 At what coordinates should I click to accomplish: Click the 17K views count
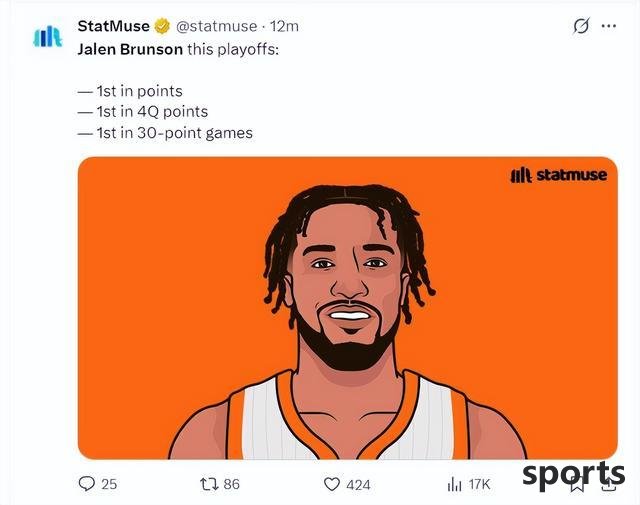(x=479, y=485)
